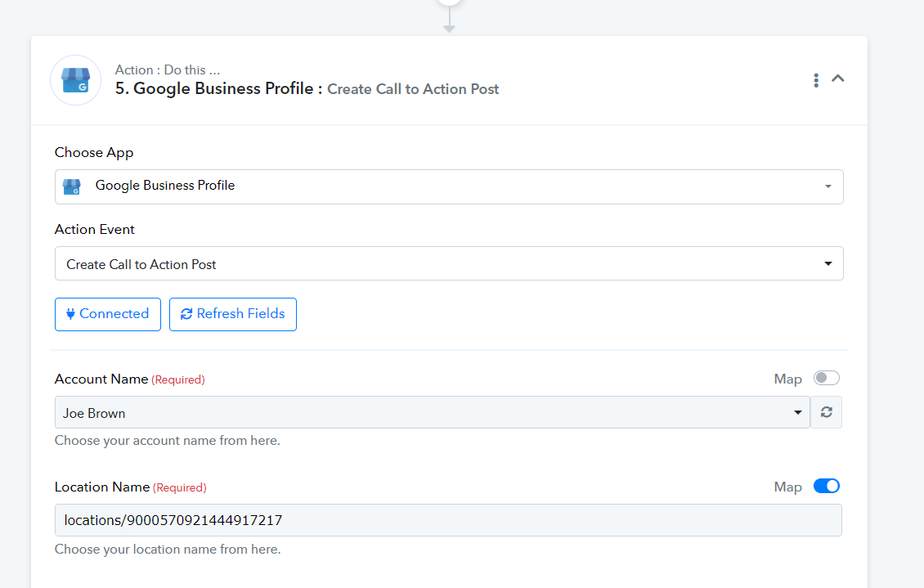Viewport: 924px width, 588px height.
Task: Click the Action Event label
Action: click(x=94, y=229)
